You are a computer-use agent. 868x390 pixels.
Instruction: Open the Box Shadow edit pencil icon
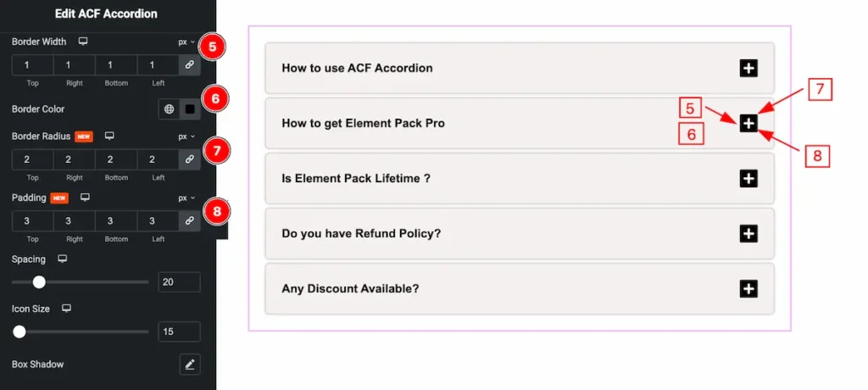point(190,365)
